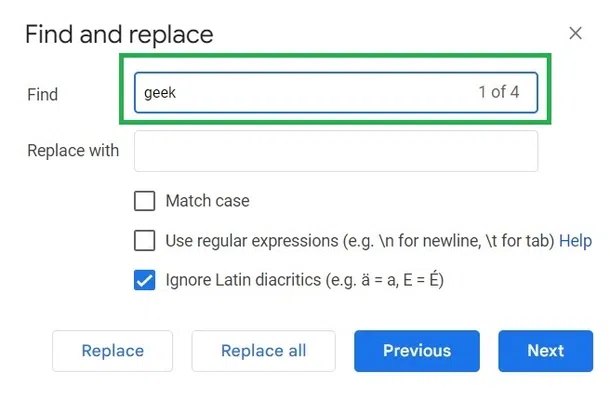Viewport: 610px width, 400px height.
Task: Click the "Find" field label
Action: [43, 95]
